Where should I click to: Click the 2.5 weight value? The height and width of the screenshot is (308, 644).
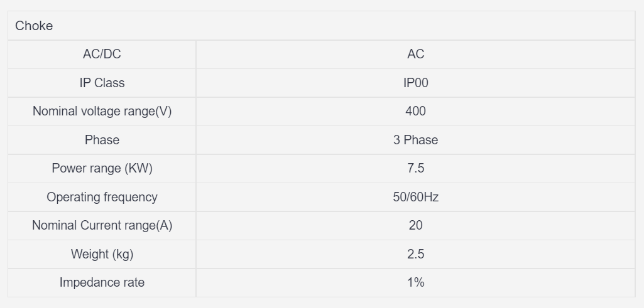point(415,254)
